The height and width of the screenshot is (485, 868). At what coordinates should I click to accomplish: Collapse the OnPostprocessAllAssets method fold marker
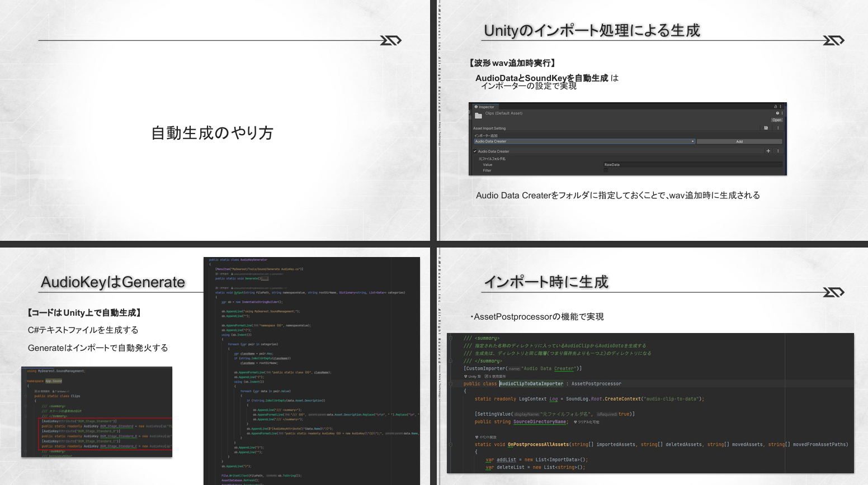(450, 445)
